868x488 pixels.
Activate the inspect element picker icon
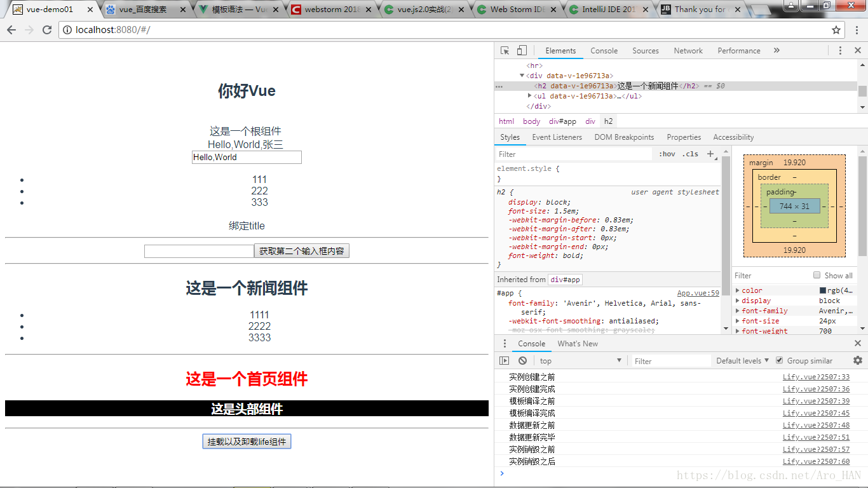pyautogui.click(x=505, y=51)
